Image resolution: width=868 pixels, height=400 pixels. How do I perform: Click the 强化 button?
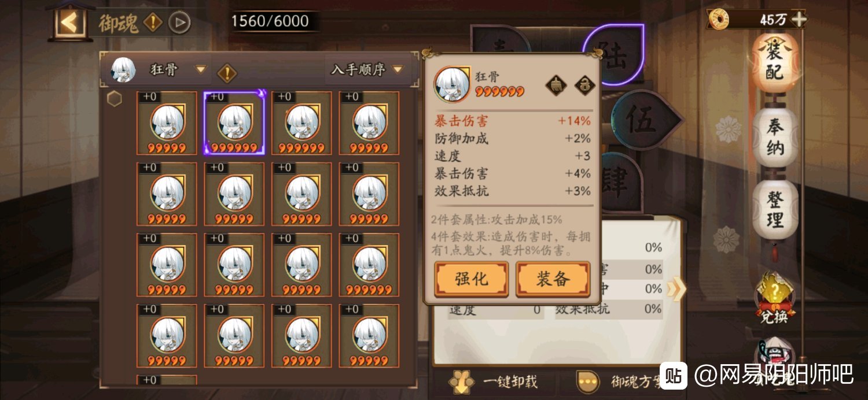(x=472, y=279)
